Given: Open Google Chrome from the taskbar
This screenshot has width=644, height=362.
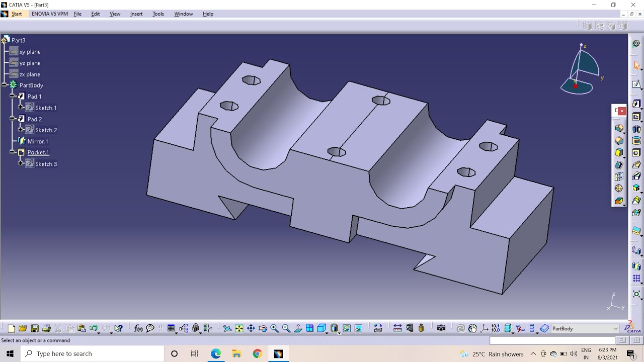Looking at the screenshot, I should coord(257,354).
